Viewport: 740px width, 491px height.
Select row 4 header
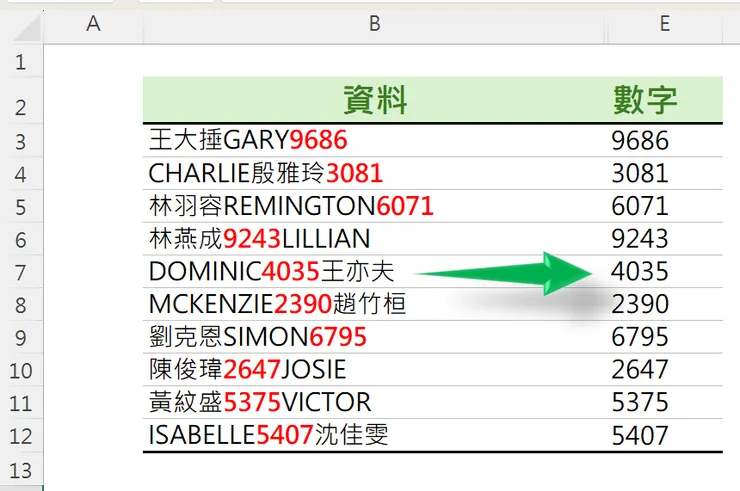21,174
